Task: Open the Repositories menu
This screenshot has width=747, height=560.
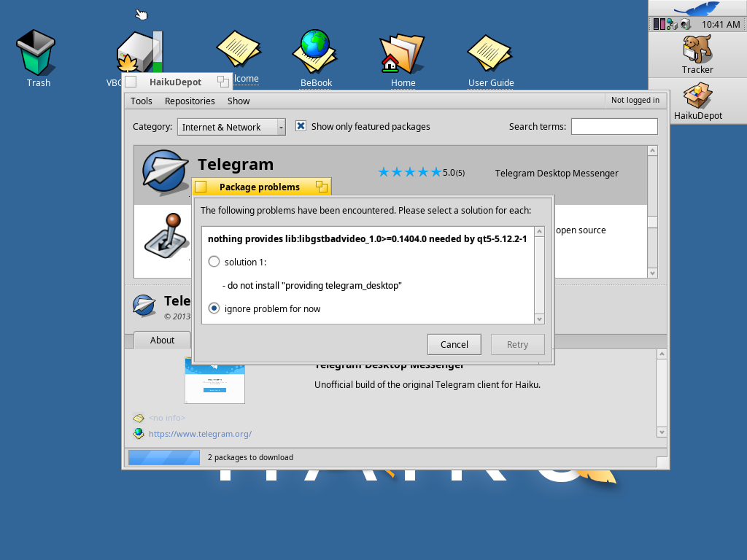Action: pos(190,101)
